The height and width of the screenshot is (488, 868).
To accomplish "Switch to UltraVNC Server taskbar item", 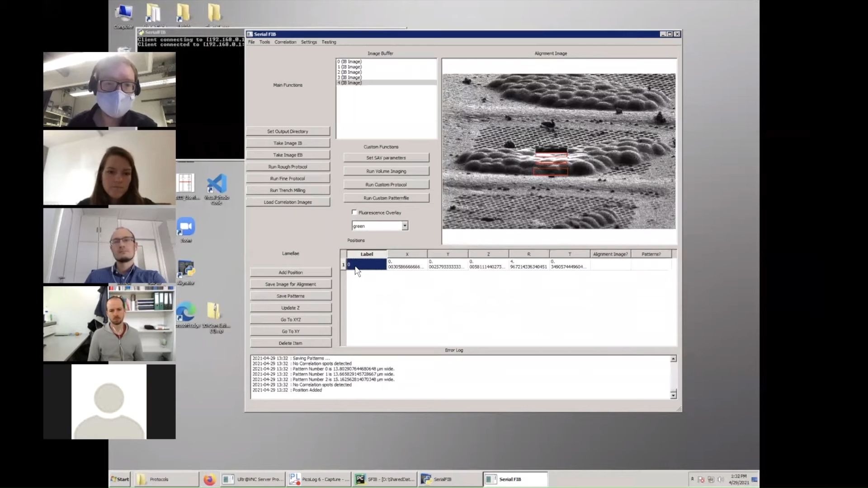I will [253, 479].
